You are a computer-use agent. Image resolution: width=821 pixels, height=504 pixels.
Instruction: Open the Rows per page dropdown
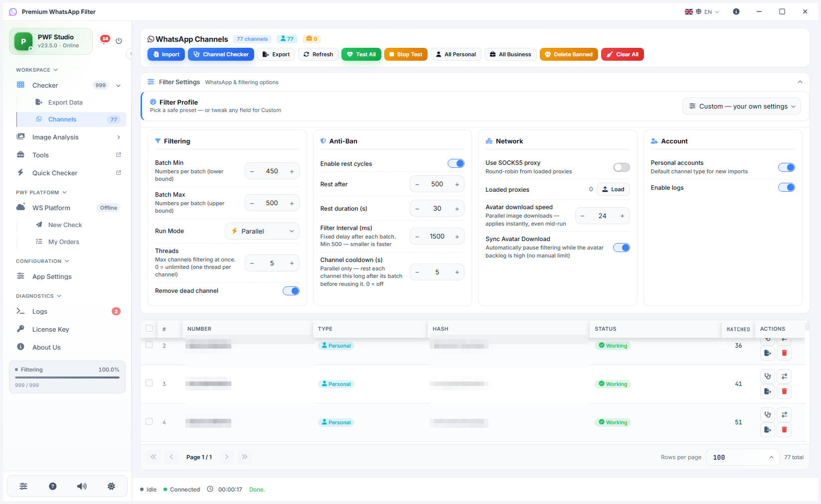coord(743,457)
